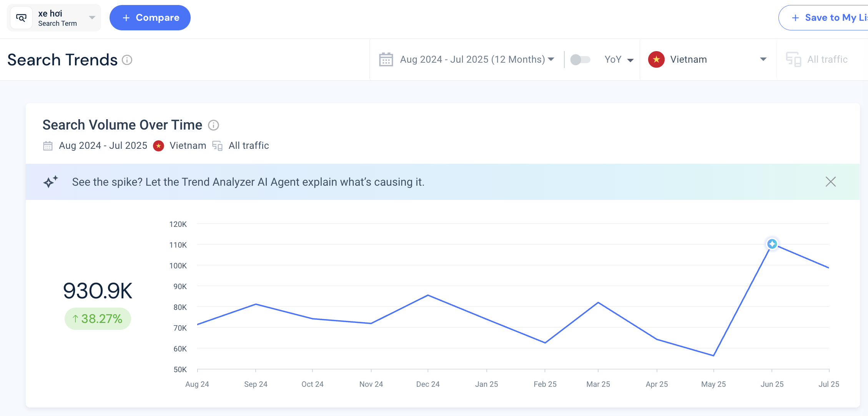Open info tooltip next to Search Trends

(x=127, y=60)
